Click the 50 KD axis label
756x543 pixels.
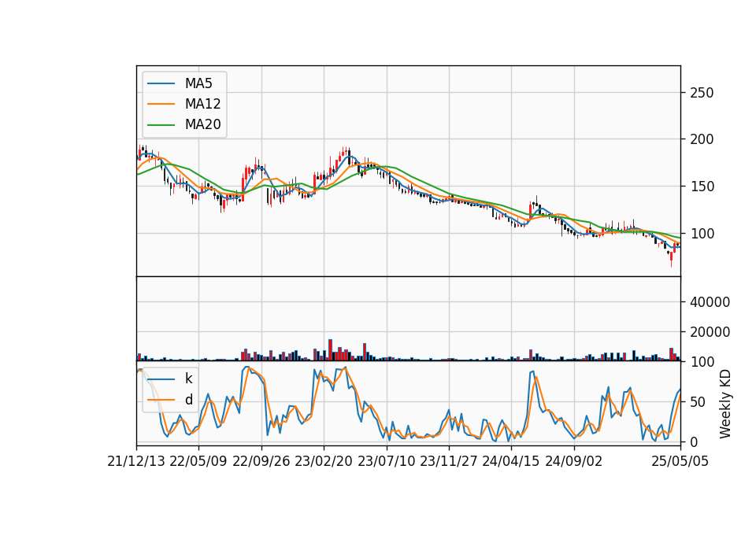pyautogui.click(x=697, y=402)
